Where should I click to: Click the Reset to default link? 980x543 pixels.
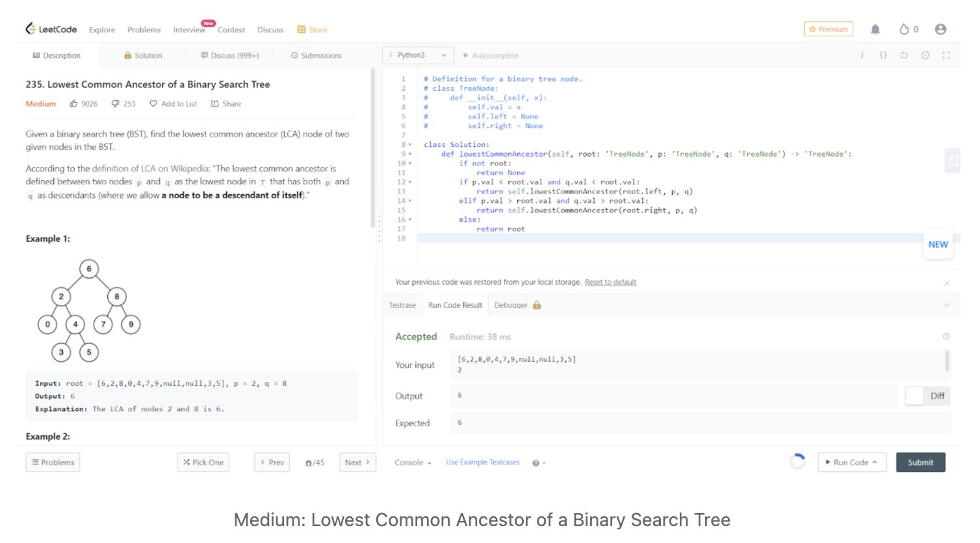coord(610,283)
